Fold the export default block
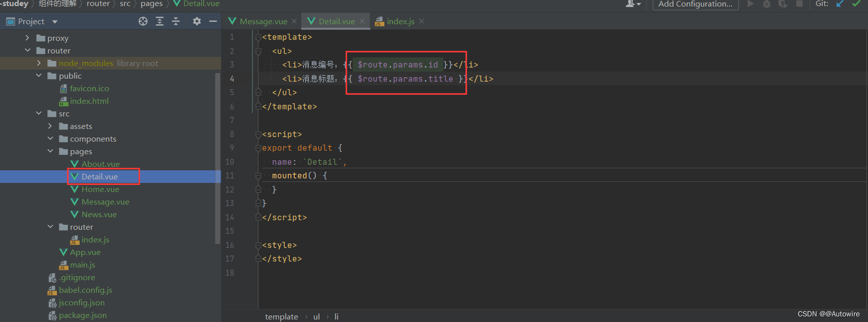Image resolution: width=868 pixels, height=322 pixels. click(x=258, y=148)
